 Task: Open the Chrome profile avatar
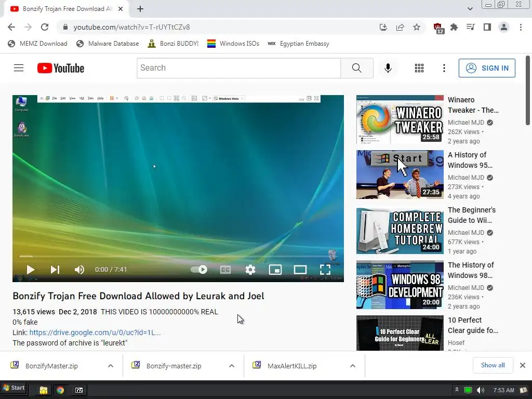pos(504,27)
